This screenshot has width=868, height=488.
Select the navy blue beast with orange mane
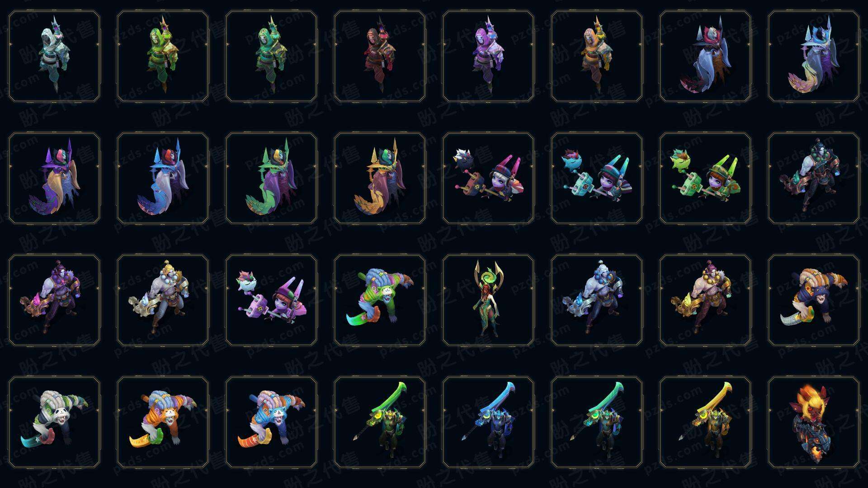(x=814, y=300)
